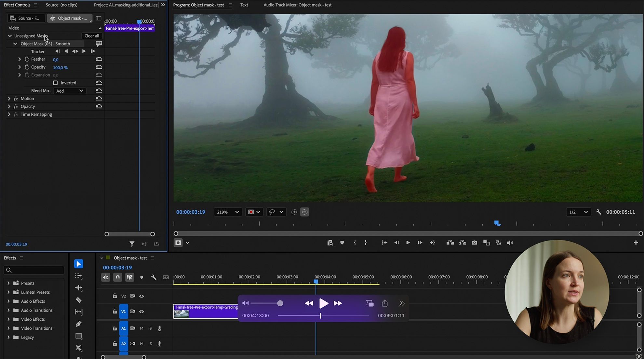Screen dimensions: 644x359
Task: Toggle lock on V2 track
Action: [x=114, y=296]
